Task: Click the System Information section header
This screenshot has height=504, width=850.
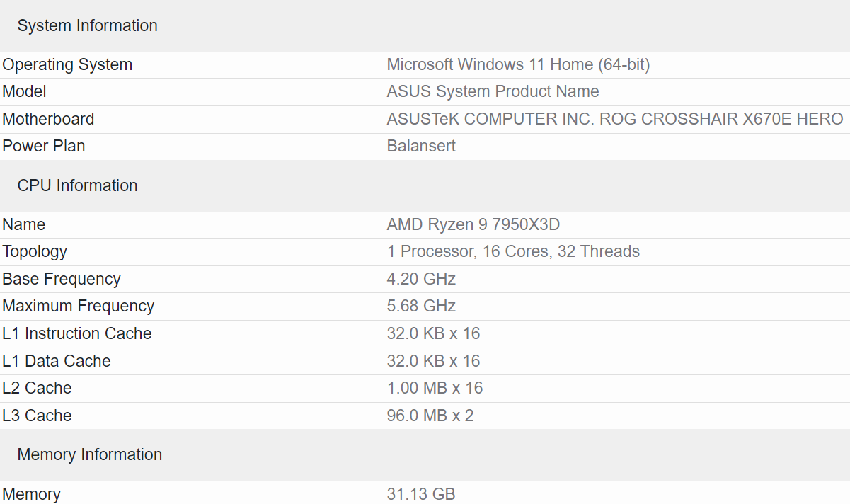Action: (x=87, y=25)
